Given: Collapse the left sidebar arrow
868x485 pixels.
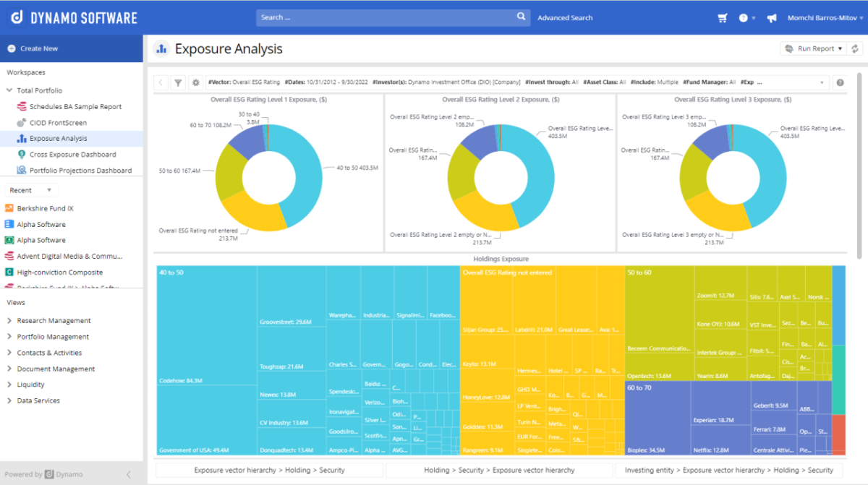Looking at the screenshot, I should 129,474.
